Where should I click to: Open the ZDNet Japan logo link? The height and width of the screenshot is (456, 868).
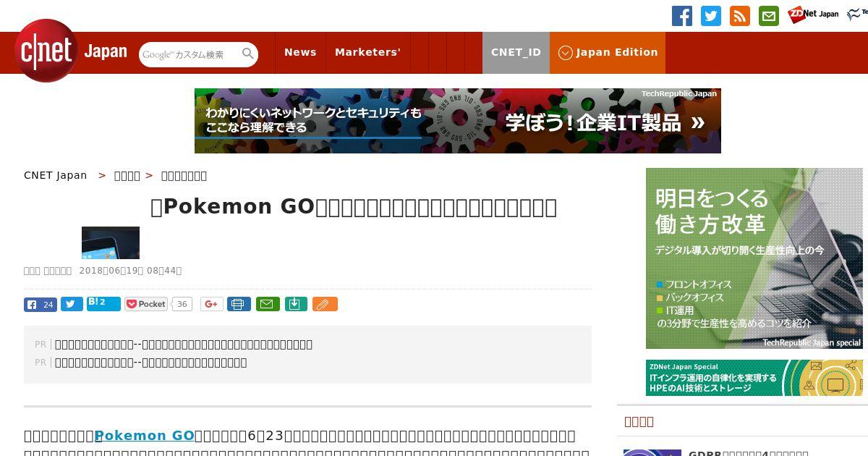pyautogui.click(x=813, y=14)
